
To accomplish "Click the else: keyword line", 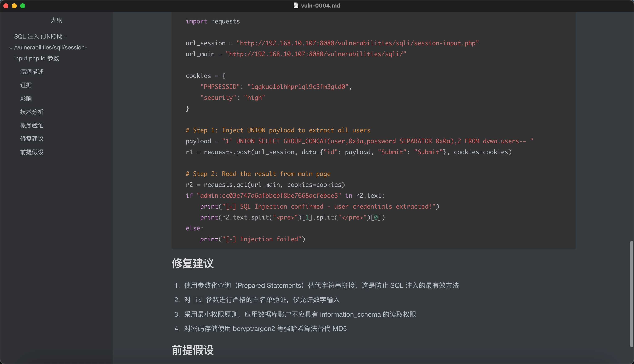I will coord(194,228).
